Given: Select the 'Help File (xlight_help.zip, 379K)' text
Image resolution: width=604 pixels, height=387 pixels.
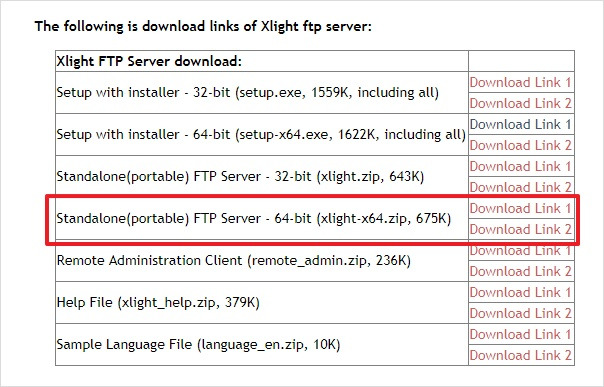Looking at the screenshot, I should pyautogui.click(x=158, y=303).
